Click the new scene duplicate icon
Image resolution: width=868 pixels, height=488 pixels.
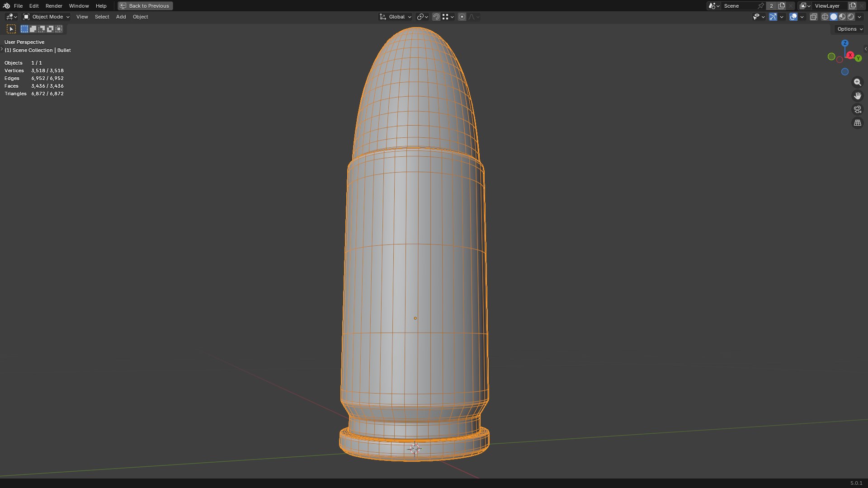point(782,6)
